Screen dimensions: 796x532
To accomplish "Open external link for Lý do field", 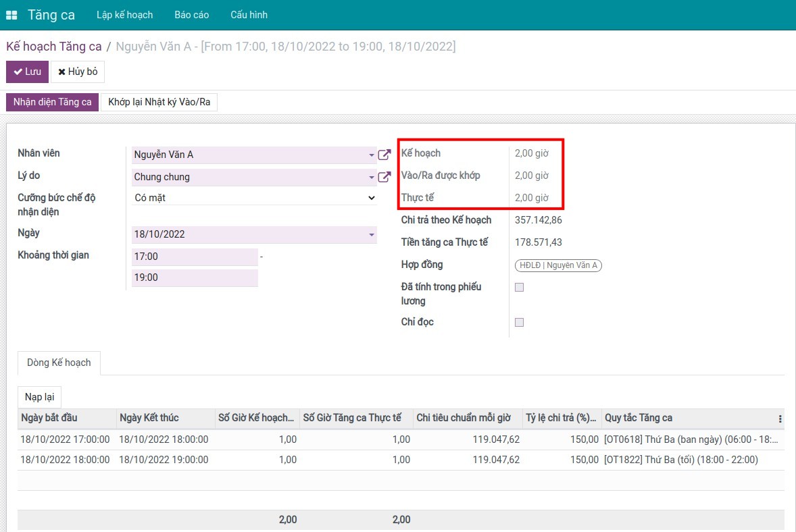I will pyautogui.click(x=384, y=177).
